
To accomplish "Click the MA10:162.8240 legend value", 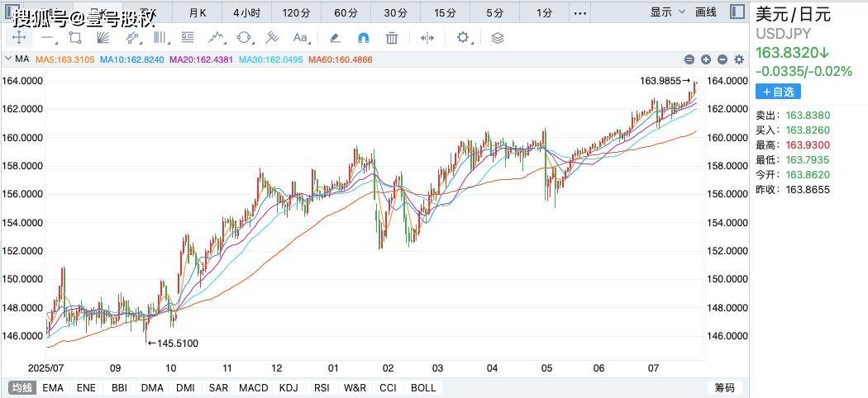I will click(x=131, y=59).
